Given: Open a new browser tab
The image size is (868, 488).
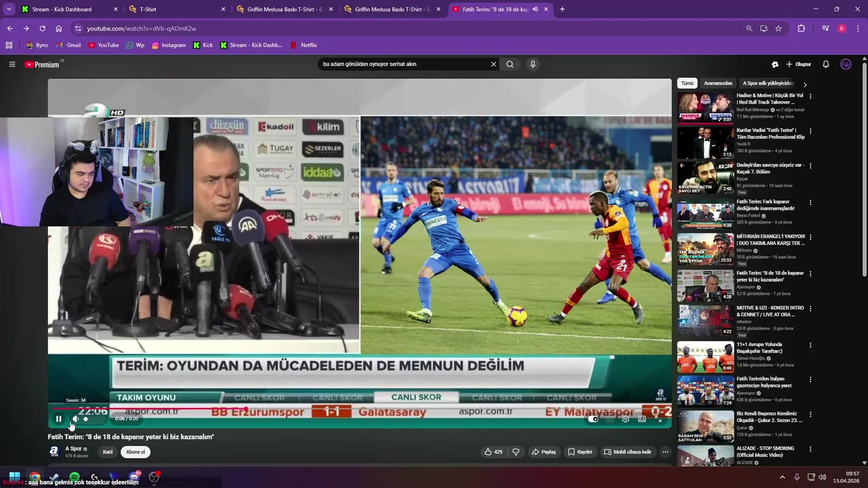Looking at the screenshot, I should tap(562, 9).
